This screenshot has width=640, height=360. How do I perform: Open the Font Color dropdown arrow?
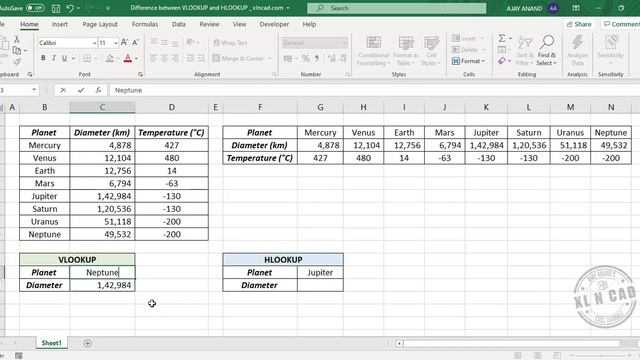(x=136, y=59)
